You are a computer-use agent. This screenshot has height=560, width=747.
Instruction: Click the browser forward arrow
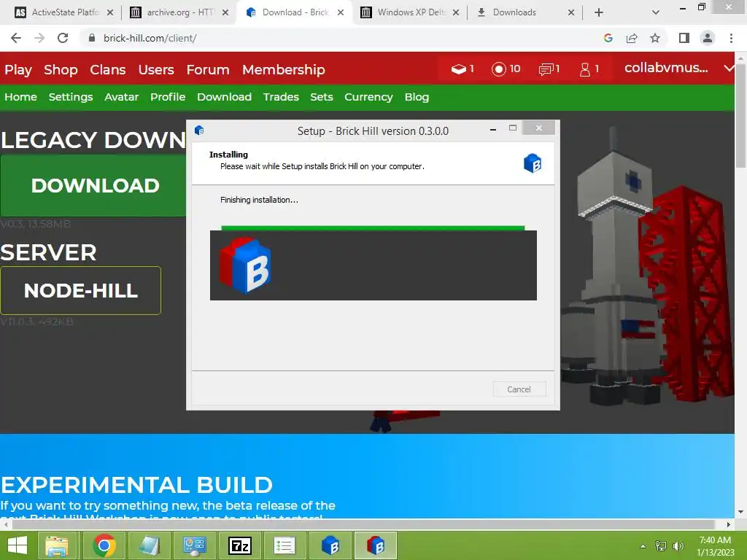tap(39, 38)
